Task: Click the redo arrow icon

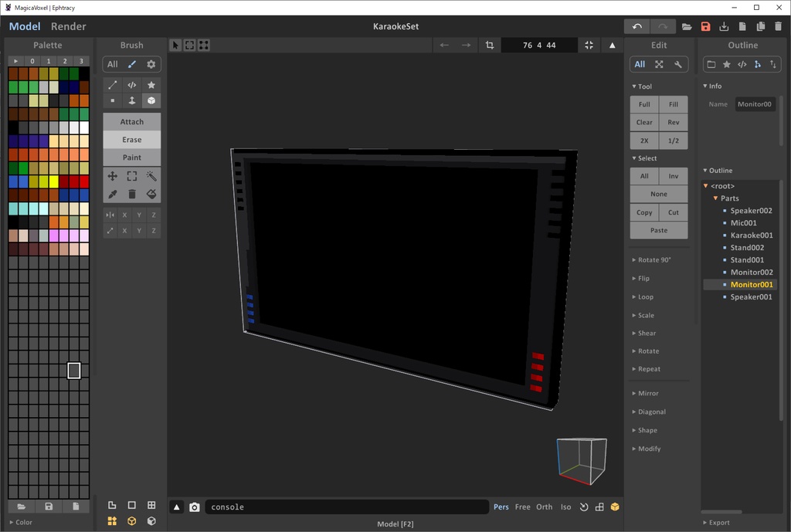Action: point(662,27)
